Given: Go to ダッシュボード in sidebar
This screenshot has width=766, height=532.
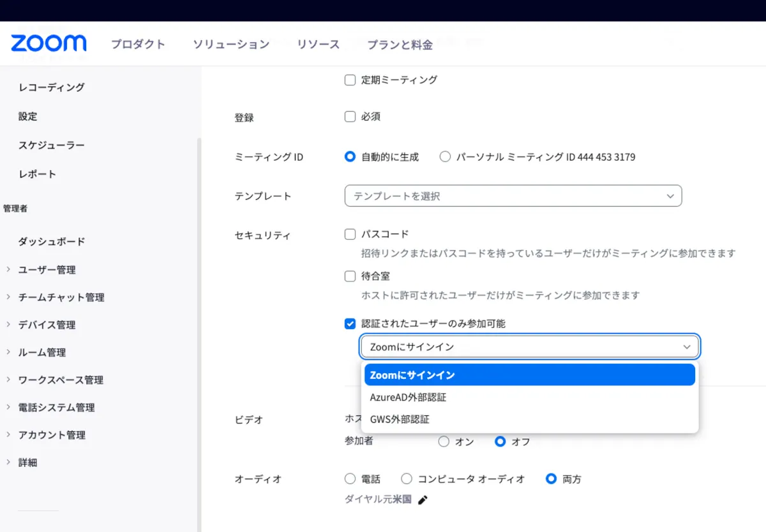Looking at the screenshot, I should (x=51, y=242).
